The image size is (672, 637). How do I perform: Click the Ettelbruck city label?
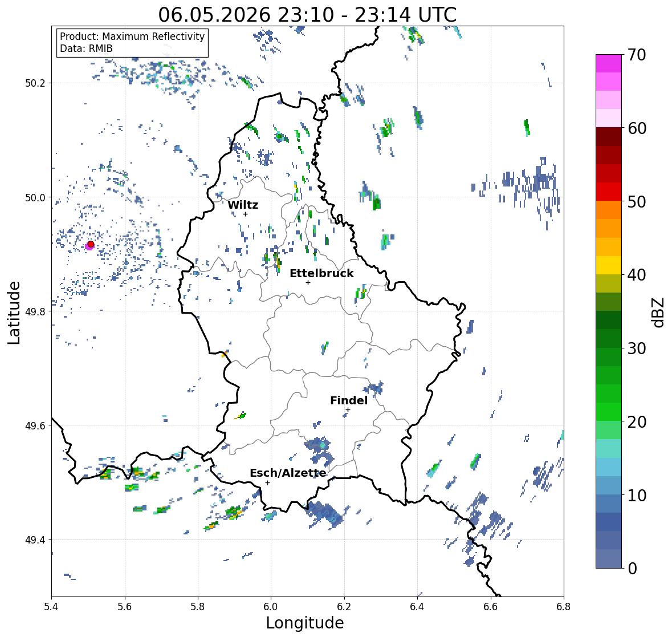pos(321,273)
